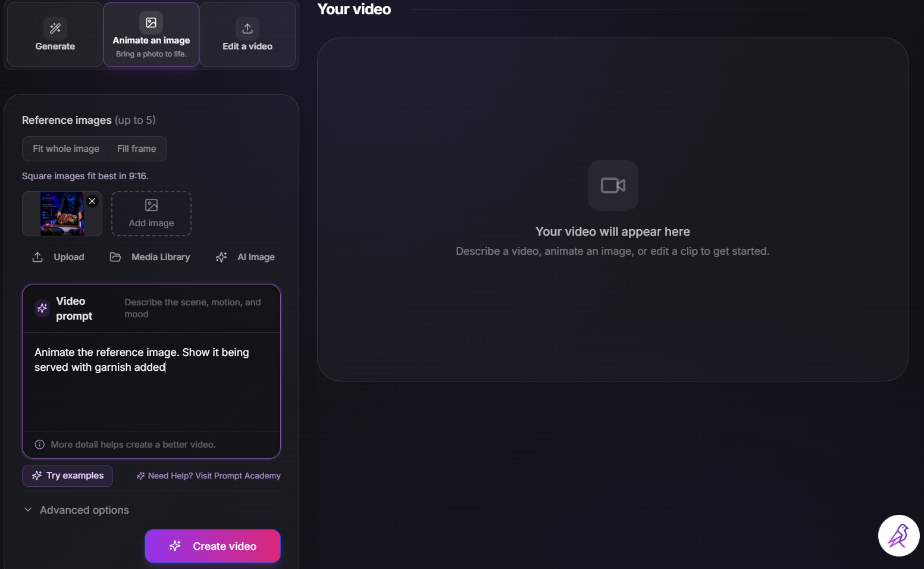The height and width of the screenshot is (569, 924).
Task: Click the Upload arrow icon
Action: 37,257
